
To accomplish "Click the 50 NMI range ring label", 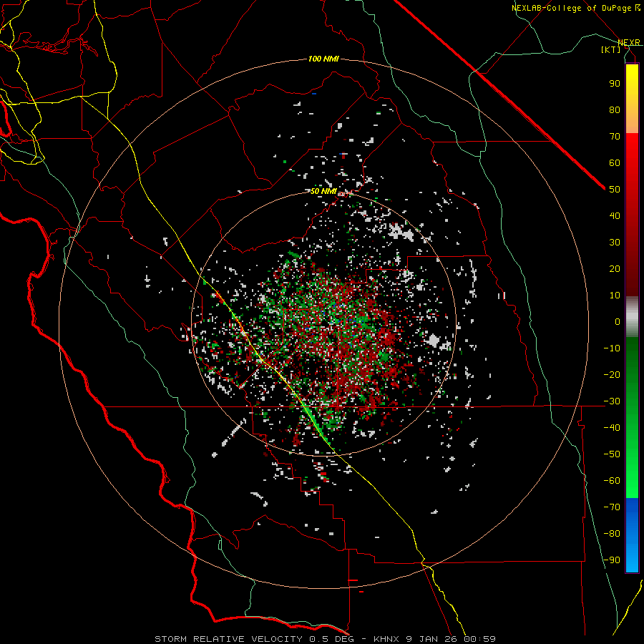I will pos(323,191).
